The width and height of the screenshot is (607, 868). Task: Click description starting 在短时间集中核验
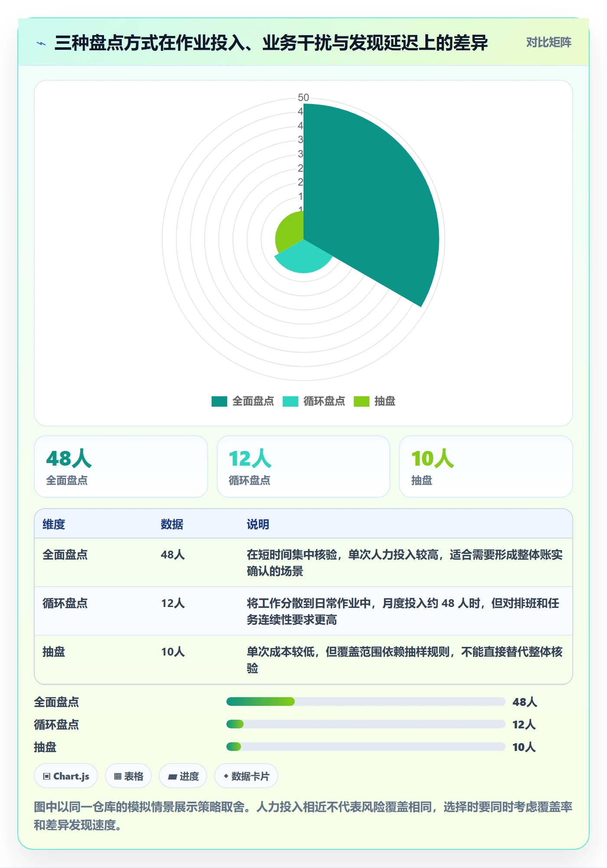point(405,563)
